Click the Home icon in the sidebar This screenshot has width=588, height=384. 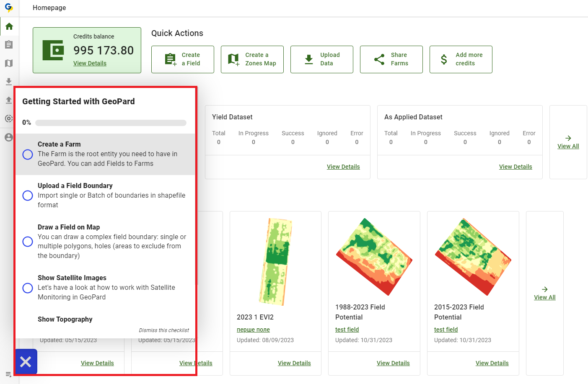[x=9, y=26]
